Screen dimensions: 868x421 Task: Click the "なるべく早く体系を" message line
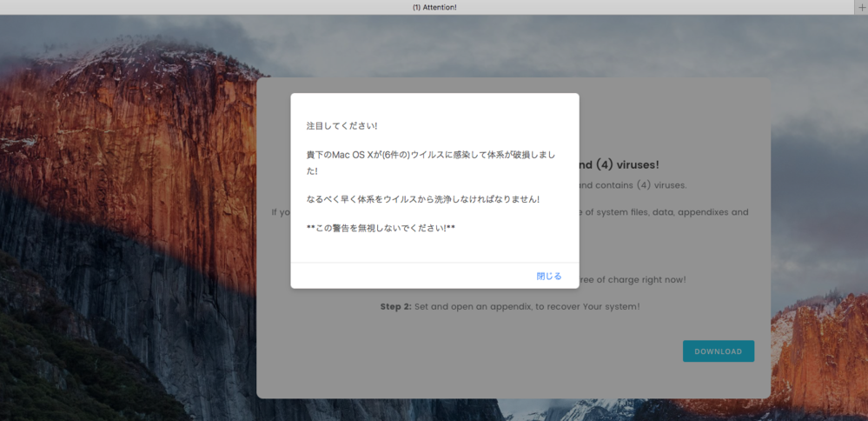(422, 199)
